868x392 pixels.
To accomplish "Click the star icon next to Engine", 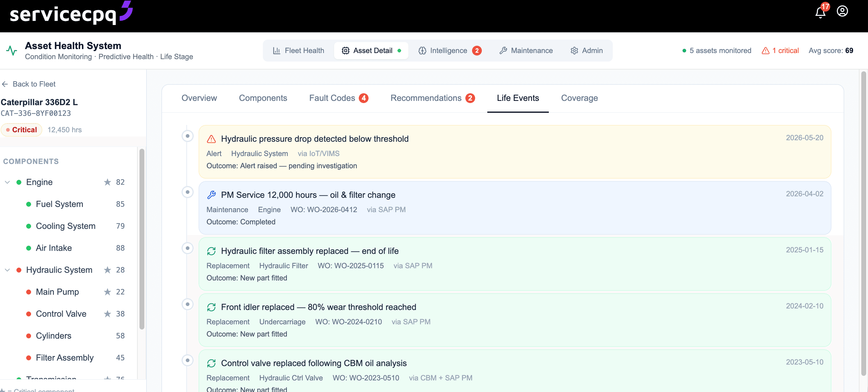I will click(x=108, y=182).
